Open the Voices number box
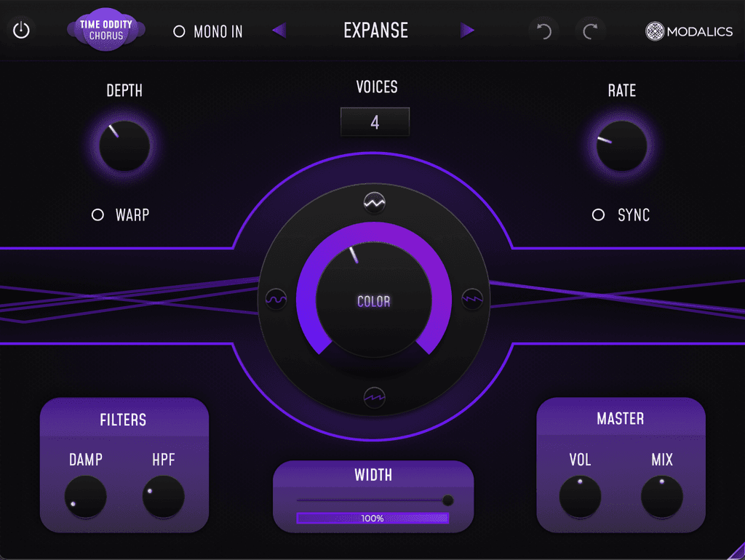 pyautogui.click(x=375, y=122)
